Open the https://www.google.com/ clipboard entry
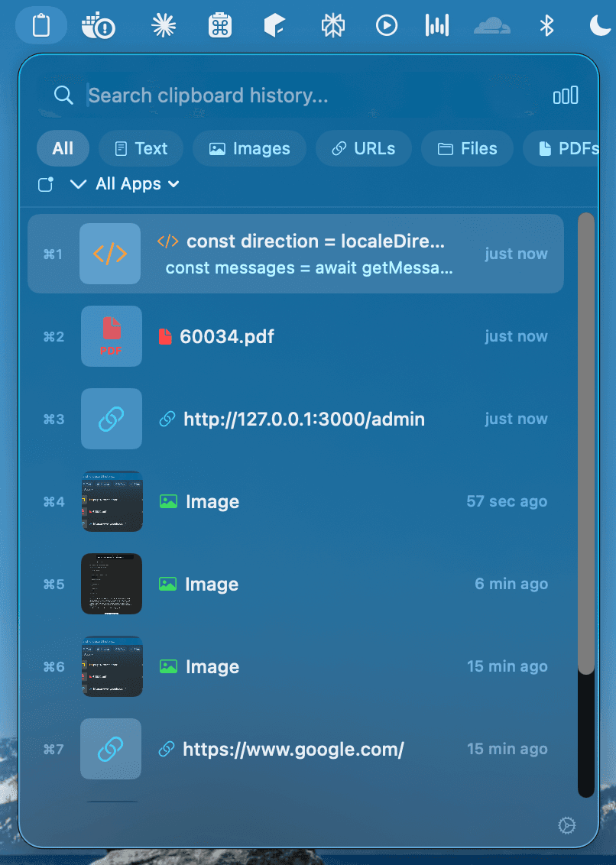Image resolution: width=616 pixels, height=865 pixels. (293, 749)
